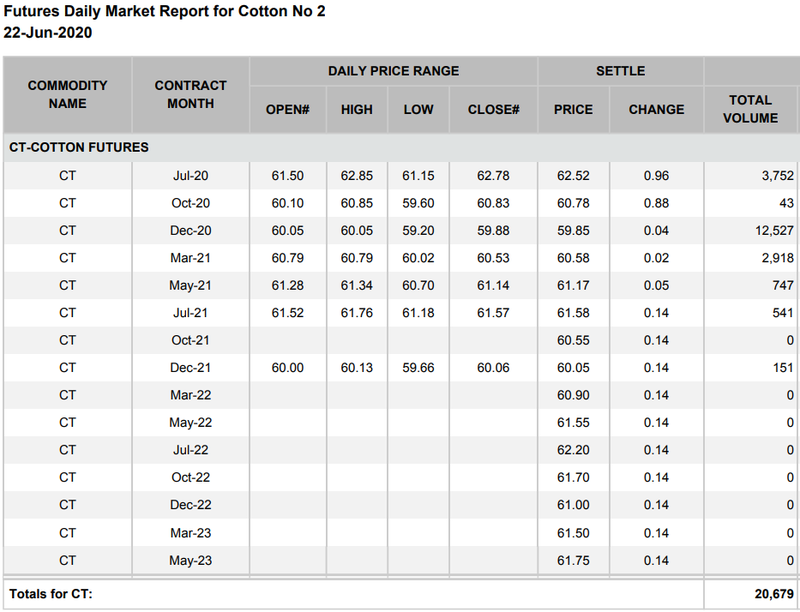Click the report title for Cotton No 2
800x612 pixels.
coord(165,11)
